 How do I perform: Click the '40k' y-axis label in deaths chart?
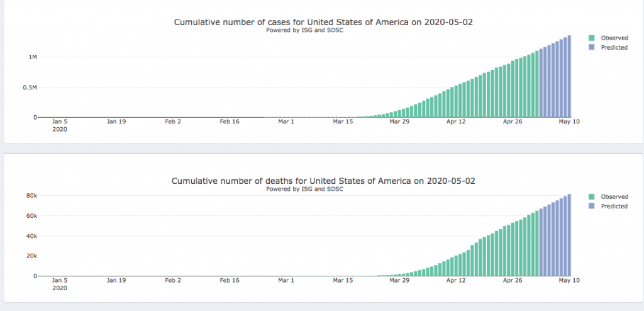tap(31, 236)
